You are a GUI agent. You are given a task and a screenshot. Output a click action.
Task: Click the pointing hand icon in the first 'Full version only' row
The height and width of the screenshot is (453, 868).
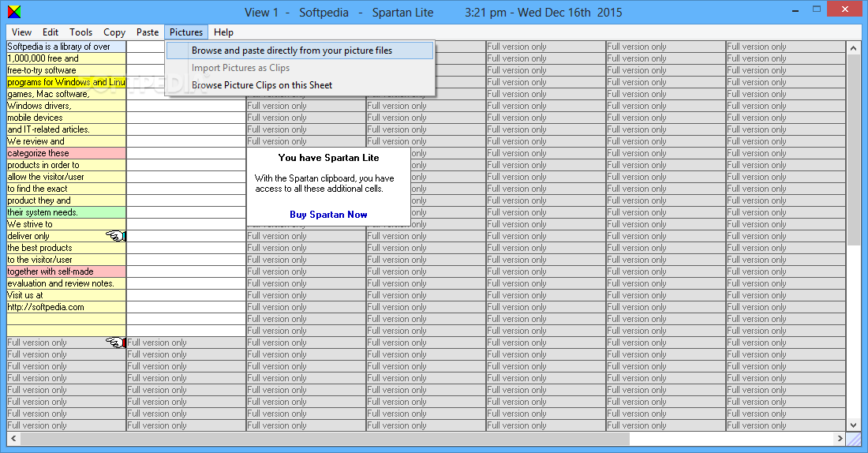116,343
